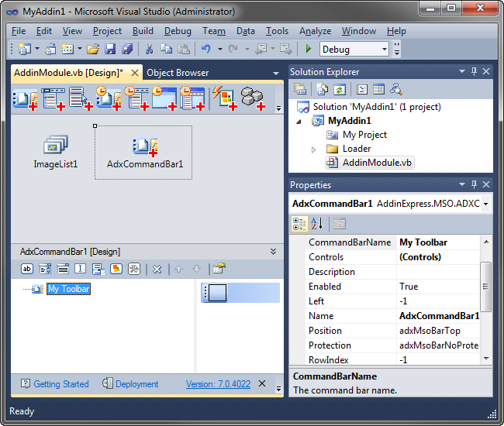Click Refresh icon in Solution Explorer toolbar
This screenshot has width=504, height=426.
340,90
